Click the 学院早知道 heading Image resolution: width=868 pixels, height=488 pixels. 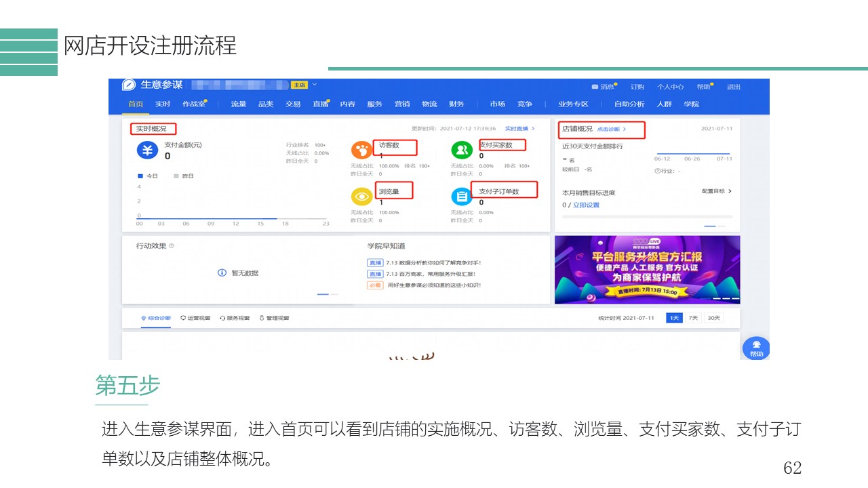pos(387,246)
